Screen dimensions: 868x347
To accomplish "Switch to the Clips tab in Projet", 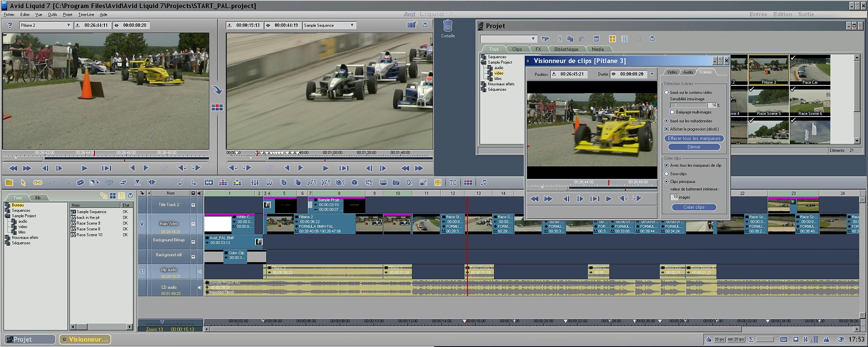I will (517, 49).
